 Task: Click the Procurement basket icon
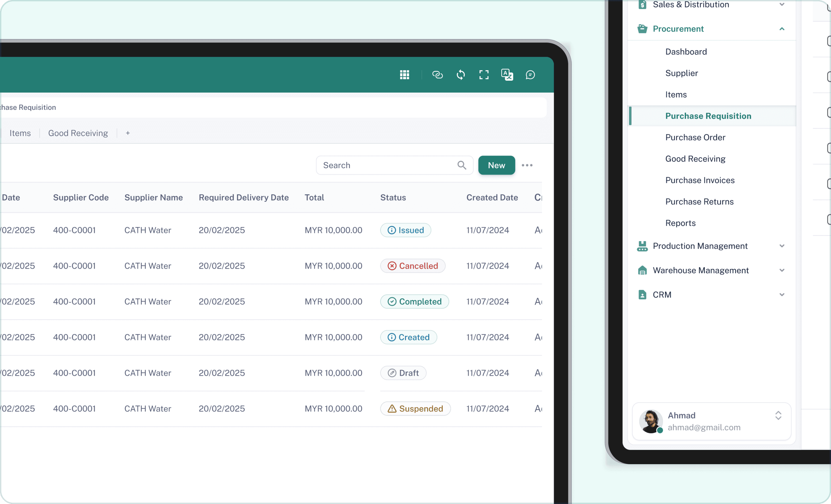[x=642, y=29]
